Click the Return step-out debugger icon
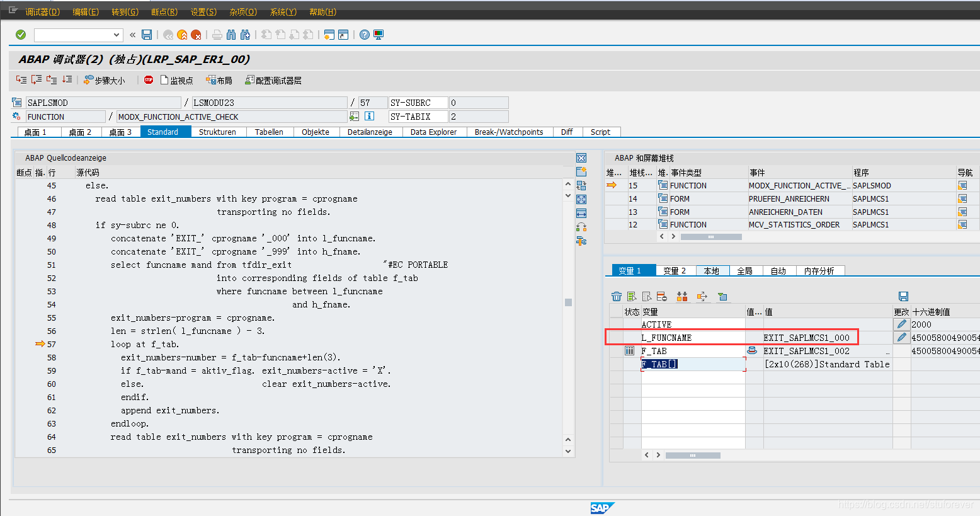 coord(52,80)
